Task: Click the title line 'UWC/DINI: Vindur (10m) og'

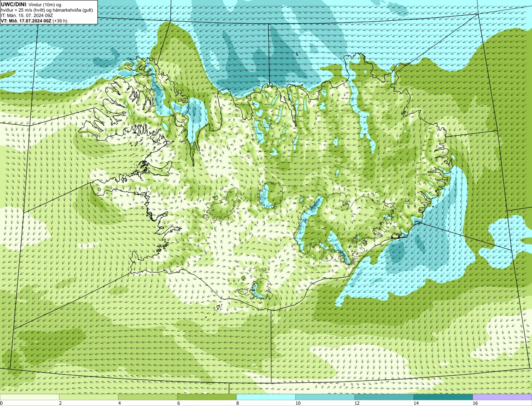Action: click(x=31, y=4)
